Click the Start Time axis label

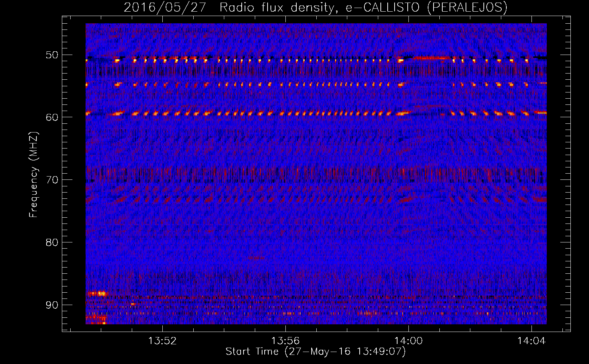(315, 352)
